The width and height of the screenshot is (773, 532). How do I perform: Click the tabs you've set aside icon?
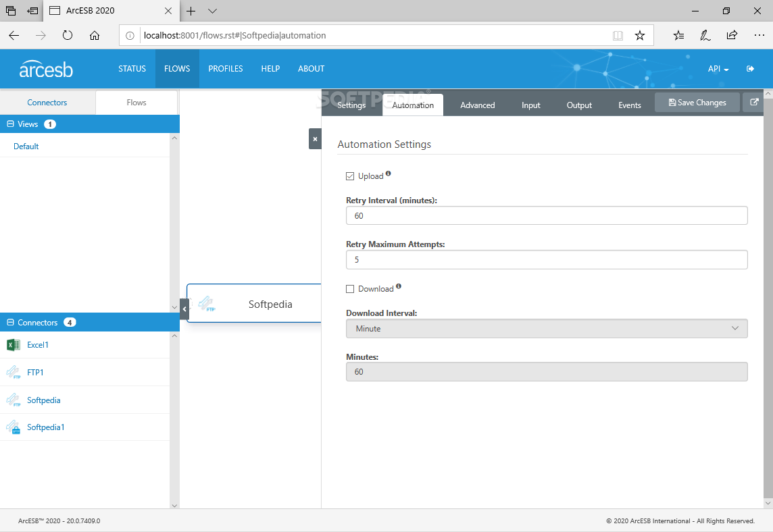11,10
